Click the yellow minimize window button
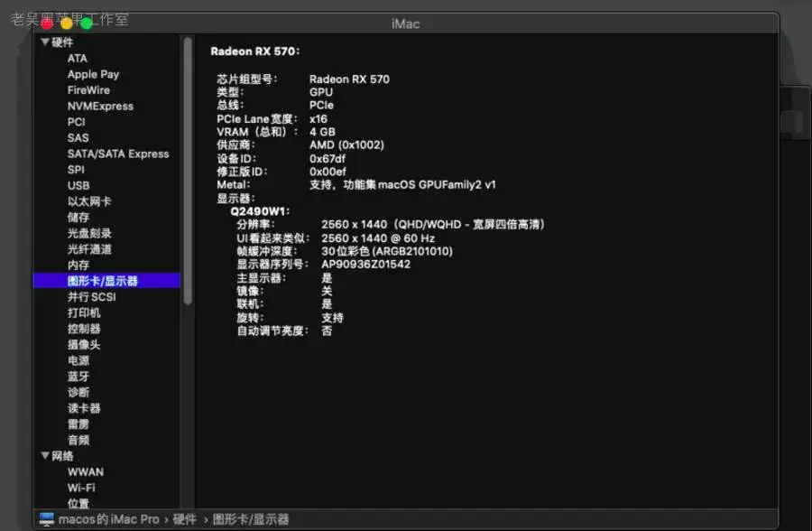 pos(66,23)
